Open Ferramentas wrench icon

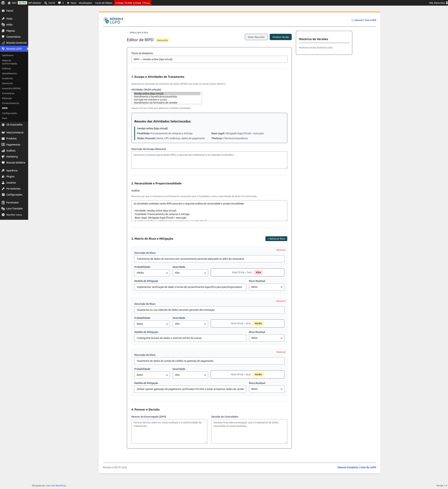pos(3,189)
